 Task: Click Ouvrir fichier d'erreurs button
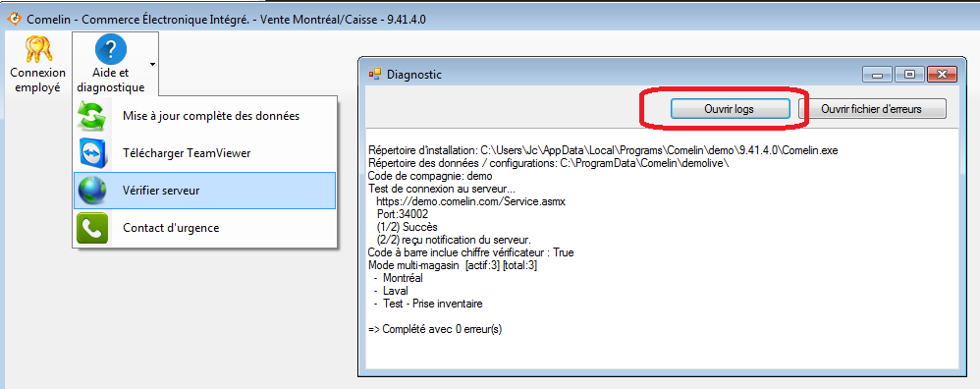(872, 109)
